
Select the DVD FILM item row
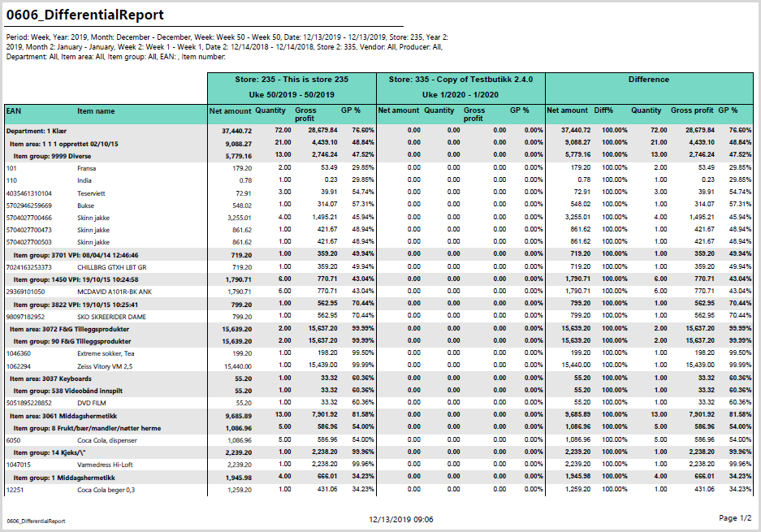point(93,402)
